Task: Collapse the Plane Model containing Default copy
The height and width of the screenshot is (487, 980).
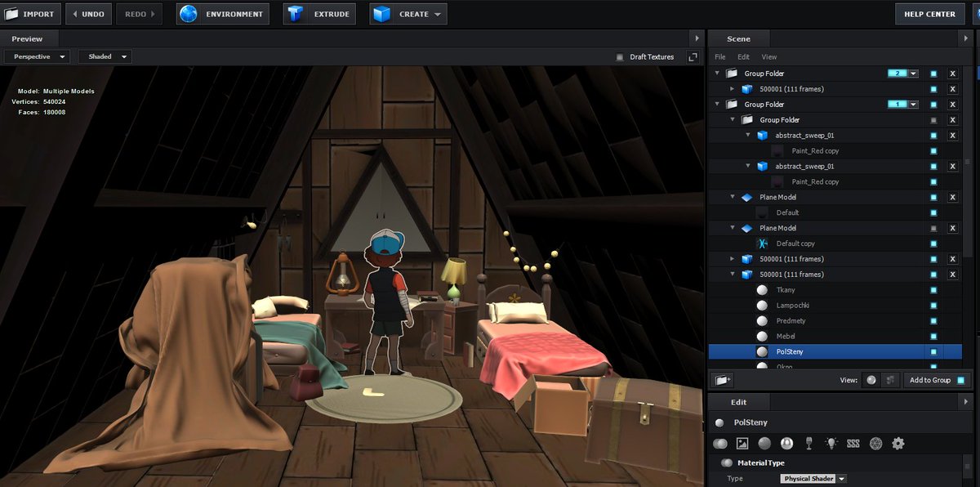Action: coord(733,228)
